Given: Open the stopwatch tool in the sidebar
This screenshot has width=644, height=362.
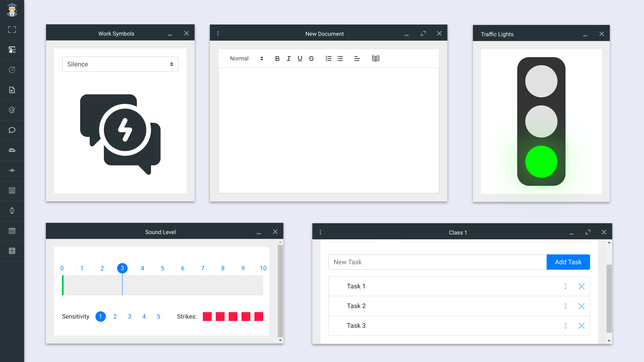Looking at the screenshot, I should pos(12,211).
